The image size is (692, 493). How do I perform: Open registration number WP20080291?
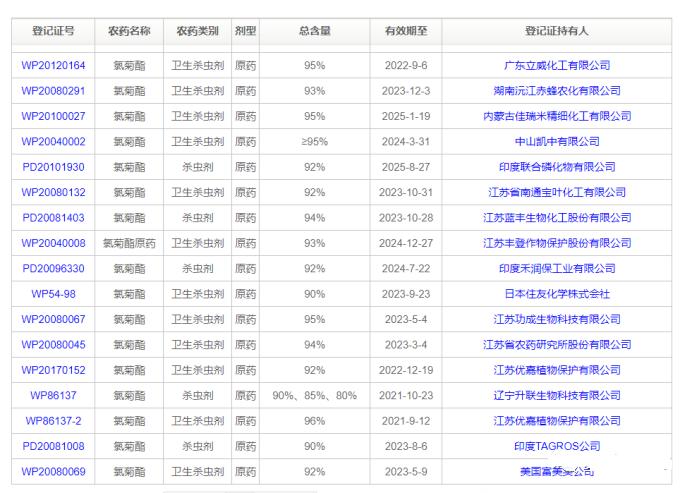(x=53, y=91)
